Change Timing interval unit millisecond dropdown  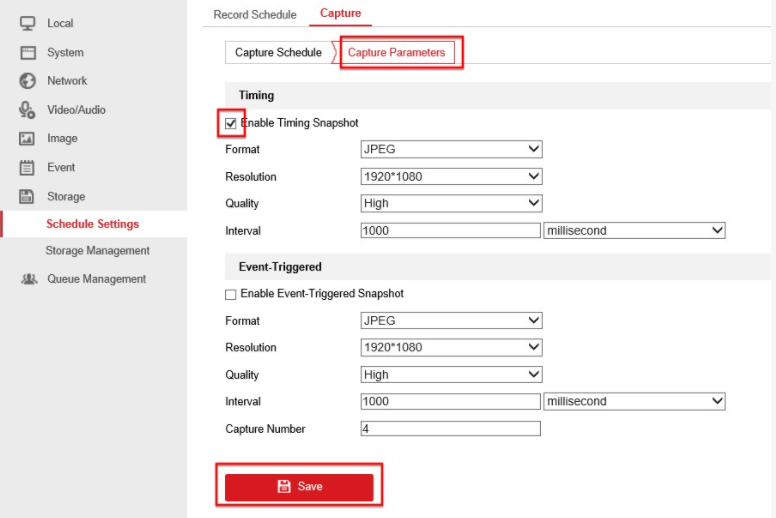click(x=634, y=231)
